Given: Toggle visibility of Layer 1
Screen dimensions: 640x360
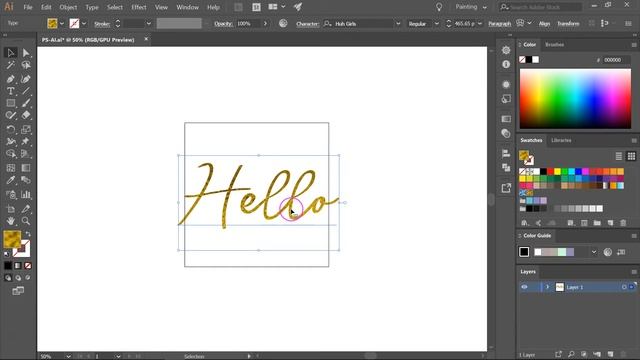Looking at the screenshot, I should (524, 287).
